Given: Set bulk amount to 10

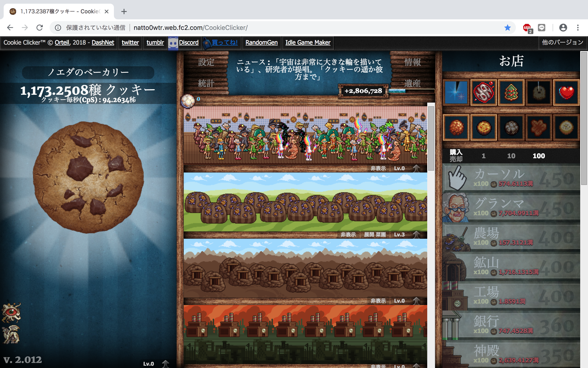Looking at the screenshot, I should click(x=511, y=156).
